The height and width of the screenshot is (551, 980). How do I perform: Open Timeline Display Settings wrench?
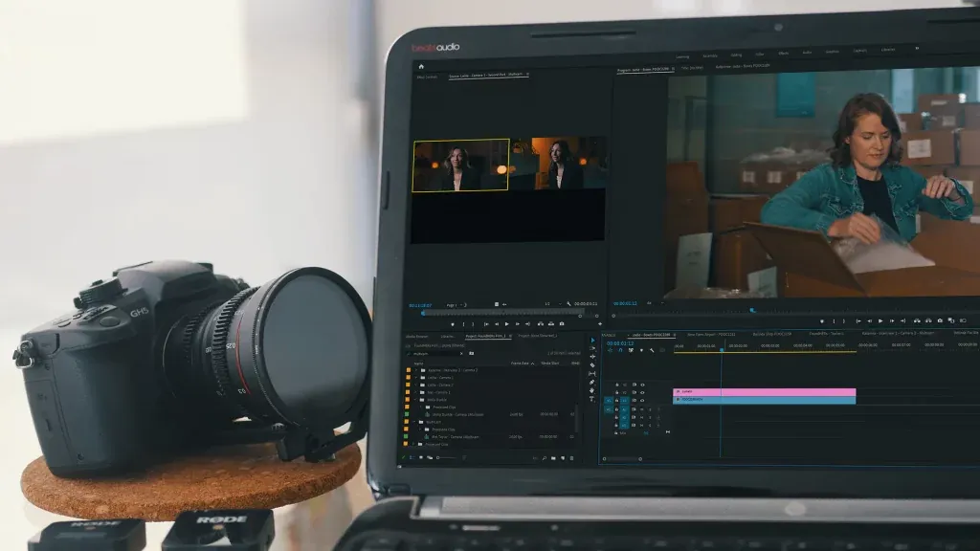[652, 350]
